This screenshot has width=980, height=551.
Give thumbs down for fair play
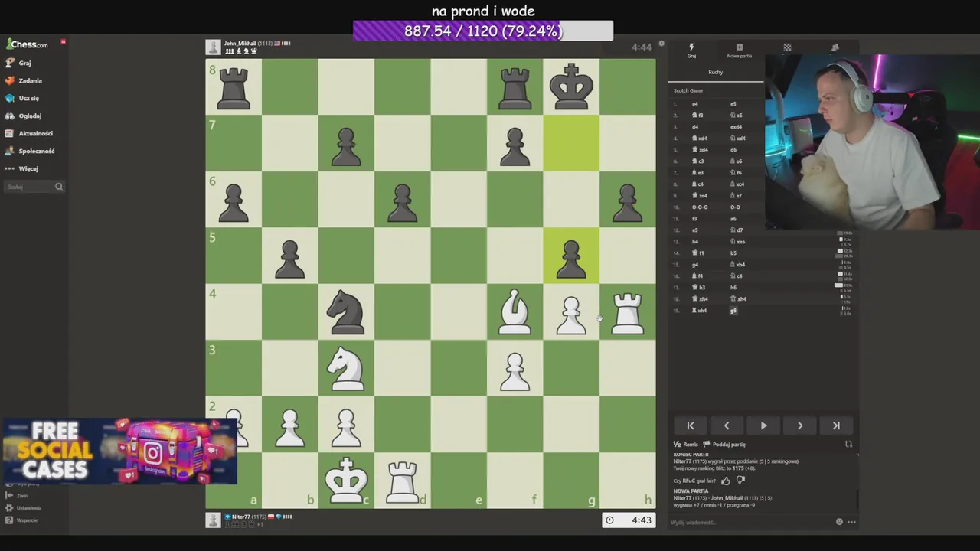point(740,481)
